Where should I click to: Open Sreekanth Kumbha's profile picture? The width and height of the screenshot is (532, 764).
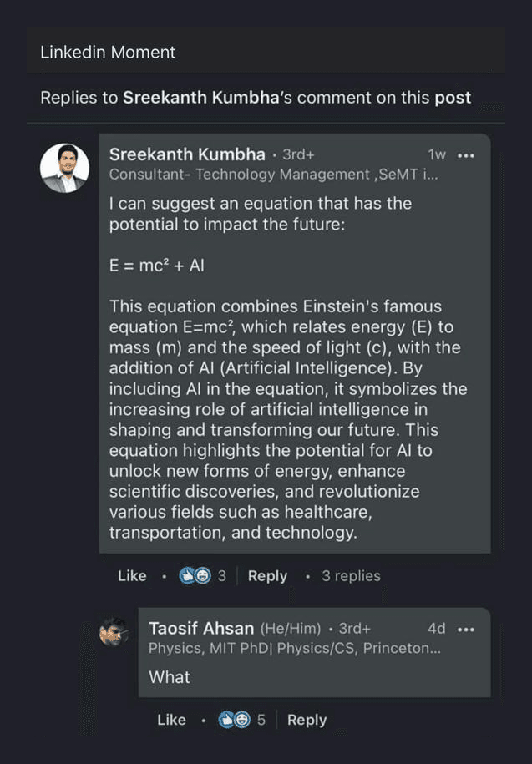coord(65,167)
